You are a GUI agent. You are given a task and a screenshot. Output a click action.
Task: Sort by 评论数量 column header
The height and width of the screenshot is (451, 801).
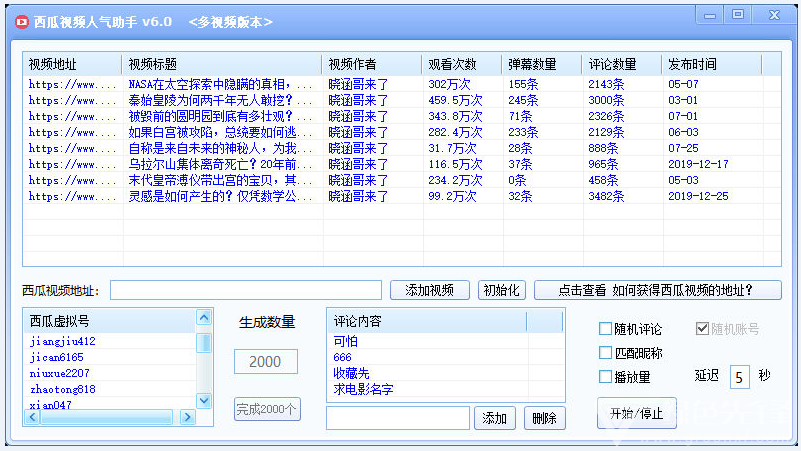(x=621, y=64)
